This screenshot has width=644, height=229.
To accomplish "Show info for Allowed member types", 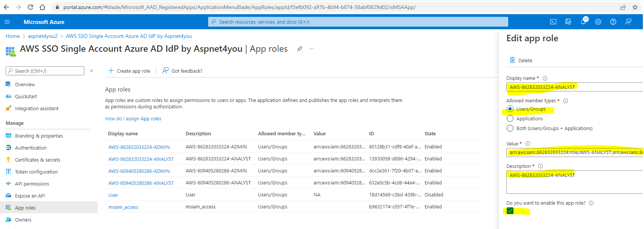I will (566, 101).
